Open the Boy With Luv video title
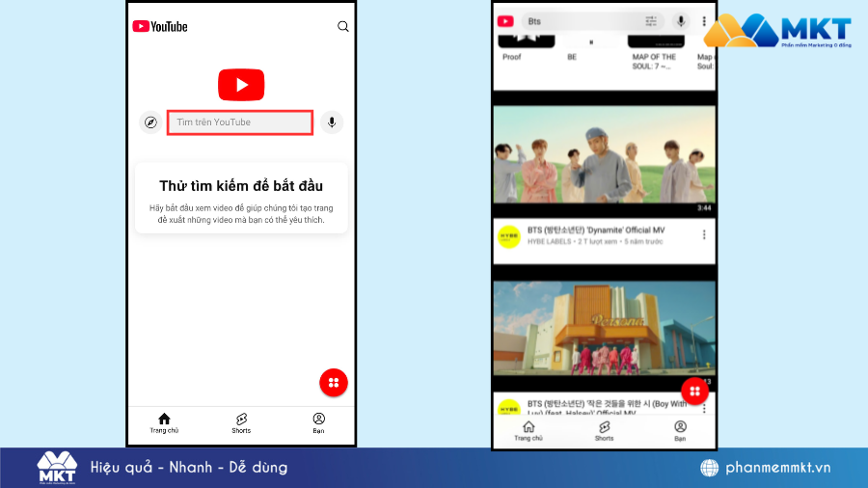The width and height of the screenshot is (868, 488). [x=607, y=408]
